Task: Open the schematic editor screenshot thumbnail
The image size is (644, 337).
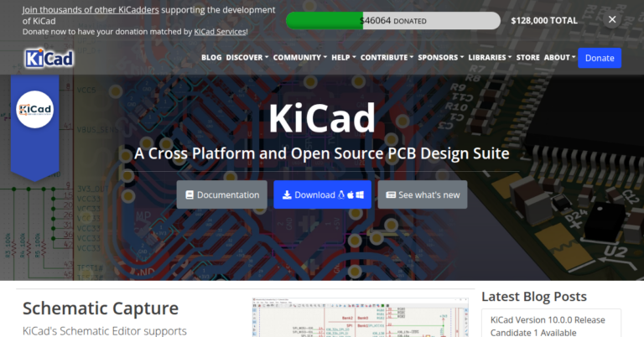Action: coord(361,317)
